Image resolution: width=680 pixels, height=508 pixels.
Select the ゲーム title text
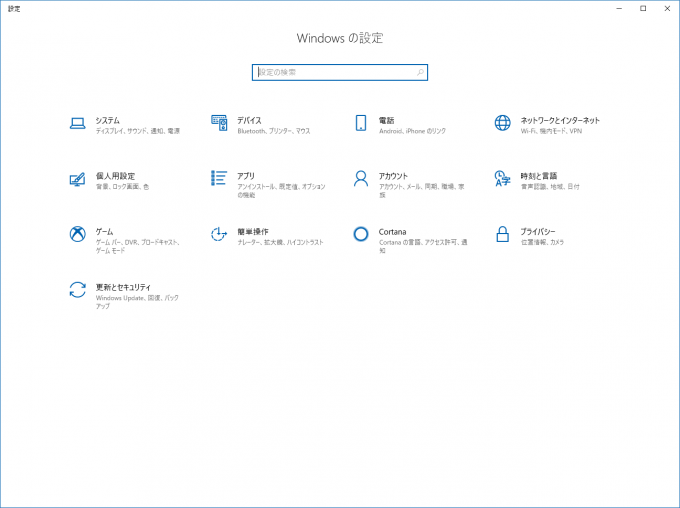105,232
